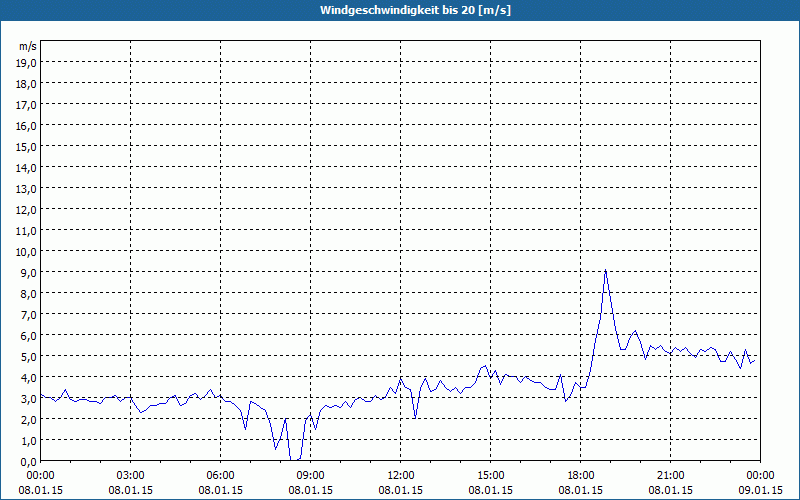Viewport: 800px width, 500px height.
Task: Click the 18:00 time axis label
Action: [x=581, y=476]
